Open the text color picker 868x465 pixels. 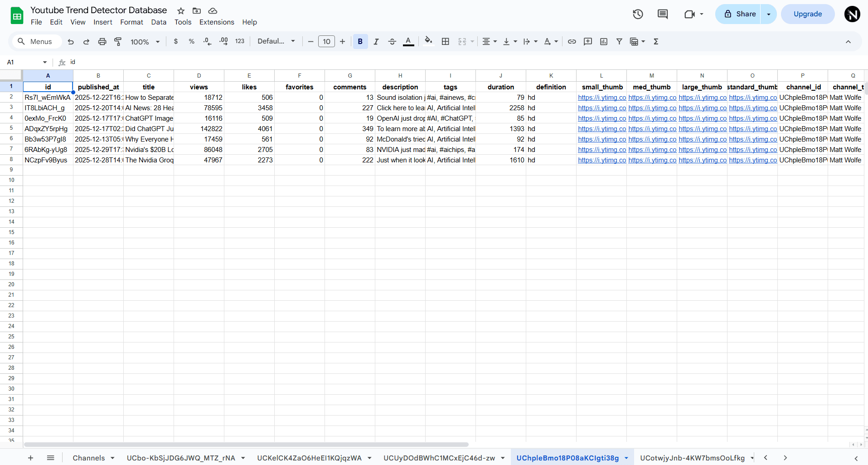408,42
